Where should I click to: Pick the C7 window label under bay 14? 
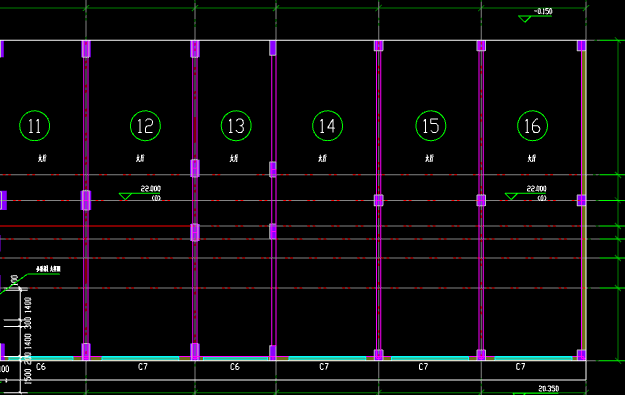pyautogui.click(x=324, y=367)
